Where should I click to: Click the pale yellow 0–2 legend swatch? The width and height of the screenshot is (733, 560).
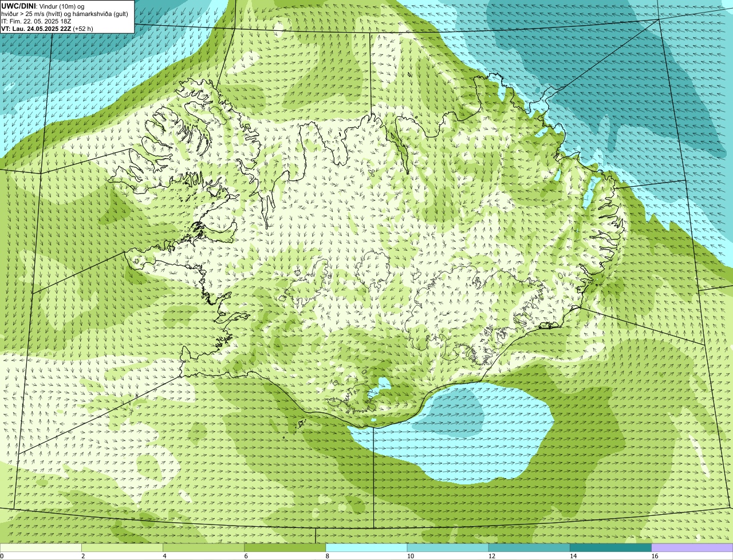tap(41, 548)
